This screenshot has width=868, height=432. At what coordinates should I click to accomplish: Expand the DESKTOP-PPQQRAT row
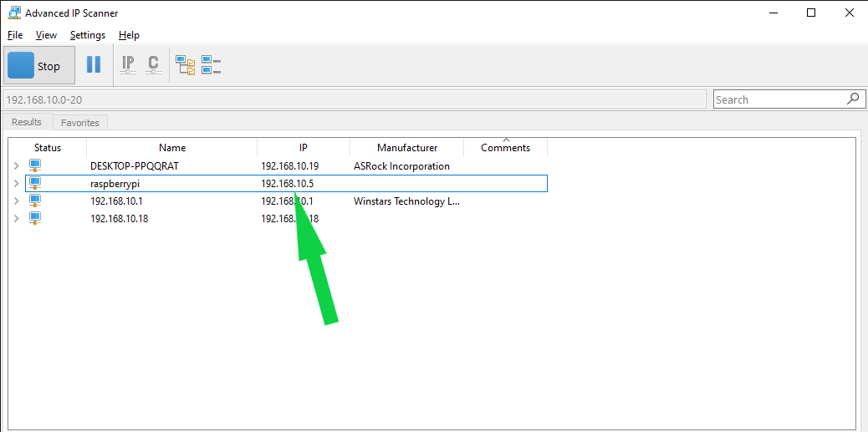16,166
